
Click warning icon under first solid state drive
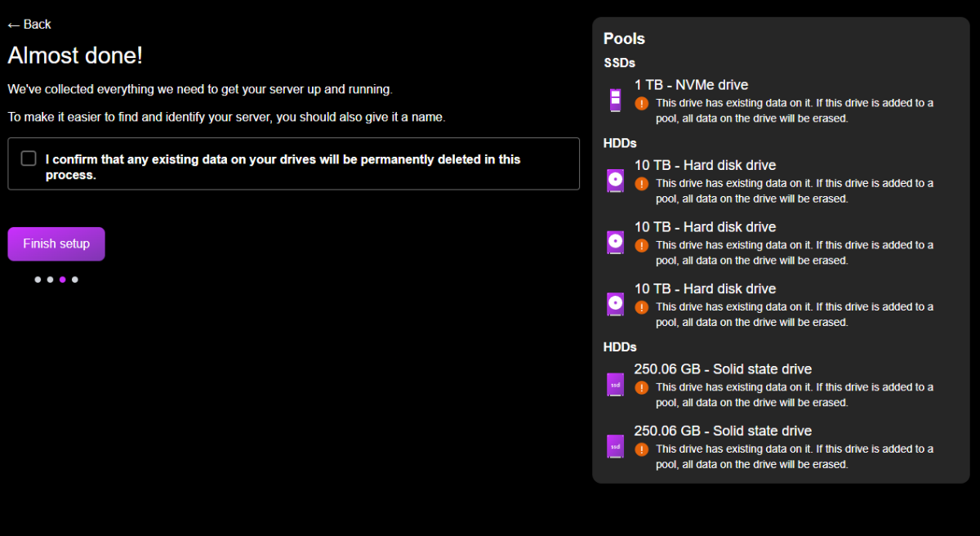(642, 387)
